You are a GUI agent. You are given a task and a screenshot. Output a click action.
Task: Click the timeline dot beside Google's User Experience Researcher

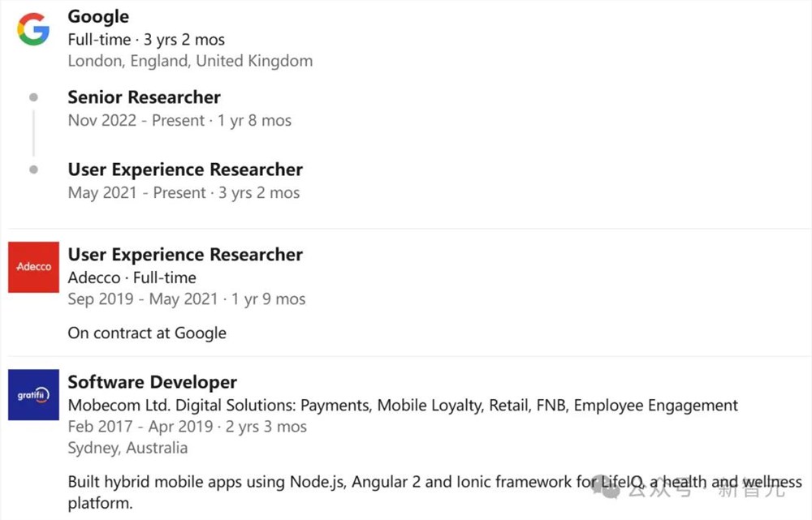[x=33, y=170]
